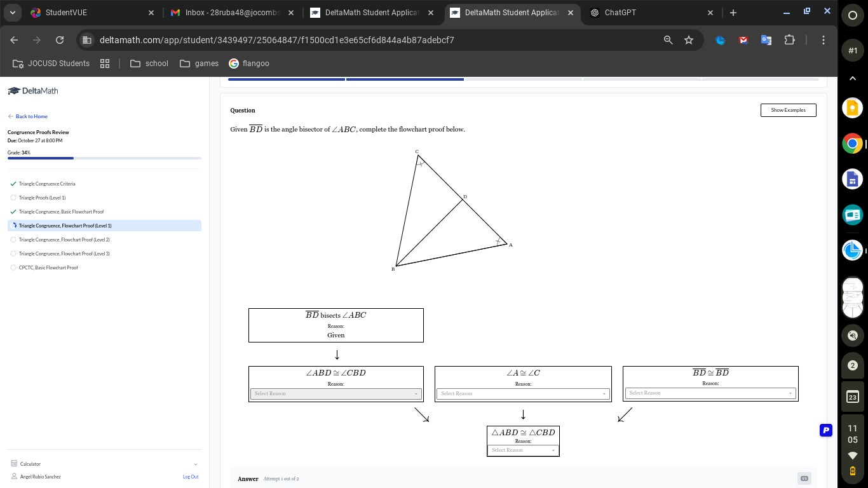The height and width of the screenshot is (488, 868).
Task: Open the notification count 2 badge
Action: pyautogui.click(x=853, y=365)
